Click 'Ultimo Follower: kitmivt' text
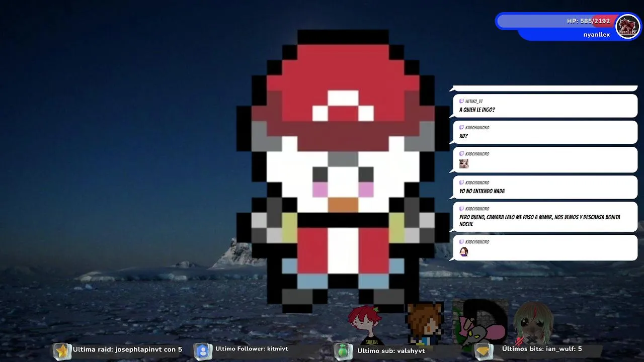This screenshot has width=644, height=362. (x=252, y=348)
